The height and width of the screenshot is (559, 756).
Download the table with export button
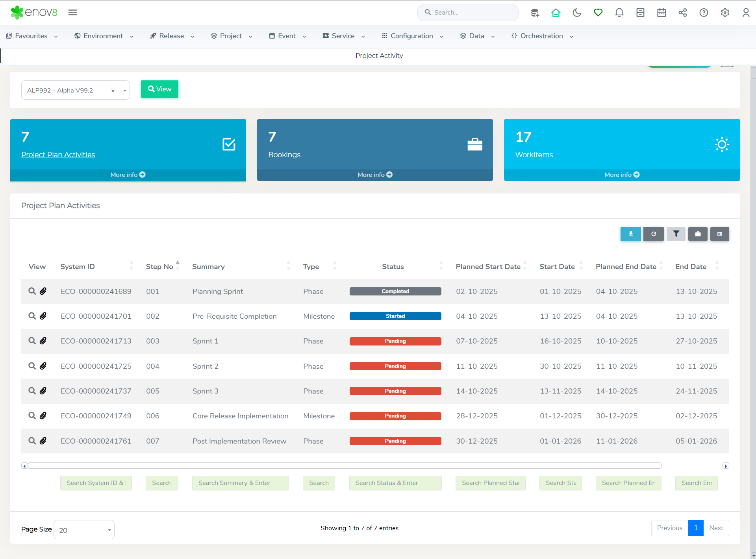630,234
